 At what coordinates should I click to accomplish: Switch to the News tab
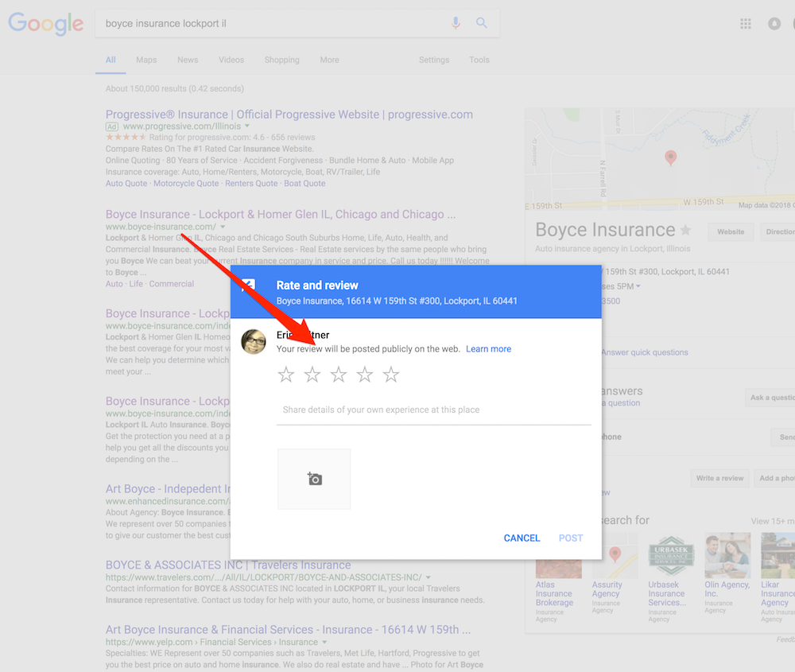pyautogui.click(x=188, y=60)
